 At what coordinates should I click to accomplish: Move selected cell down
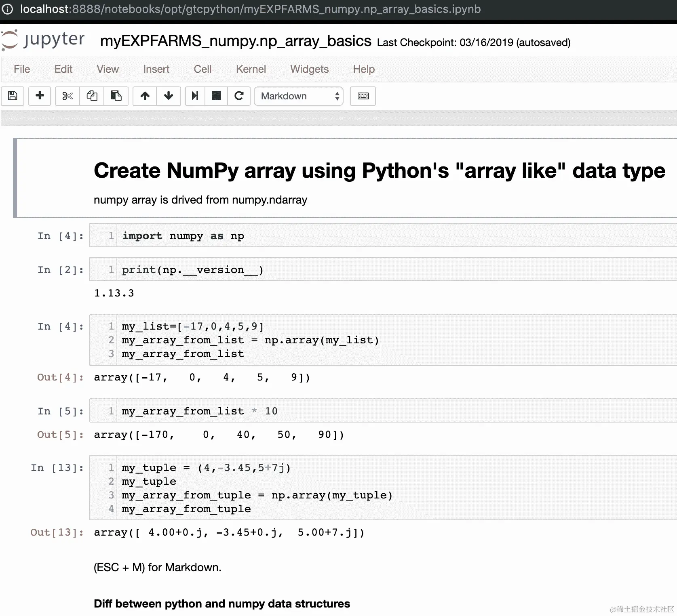click(x=169, y=96)
